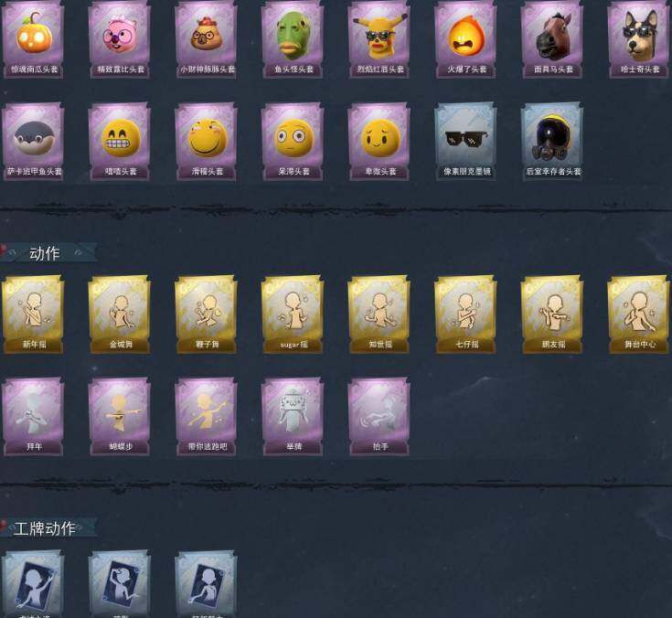672x618 pixels.
Task: Select the husky with sunglasses headgear
Action: 638,39
